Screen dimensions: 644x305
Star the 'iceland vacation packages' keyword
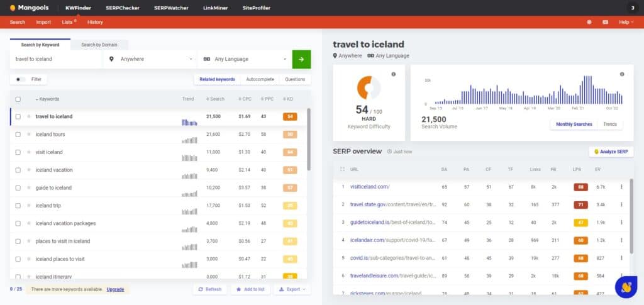click(x=29, y=223)
